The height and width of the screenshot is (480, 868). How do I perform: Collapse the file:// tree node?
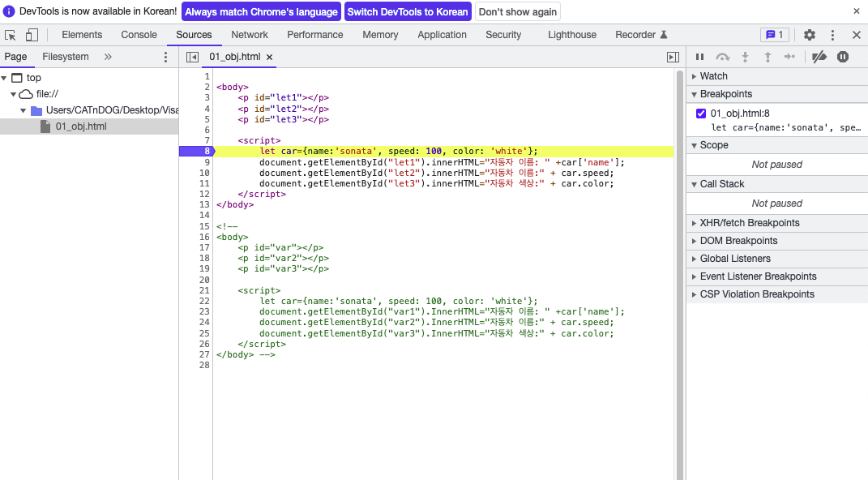tap(13, 94)
